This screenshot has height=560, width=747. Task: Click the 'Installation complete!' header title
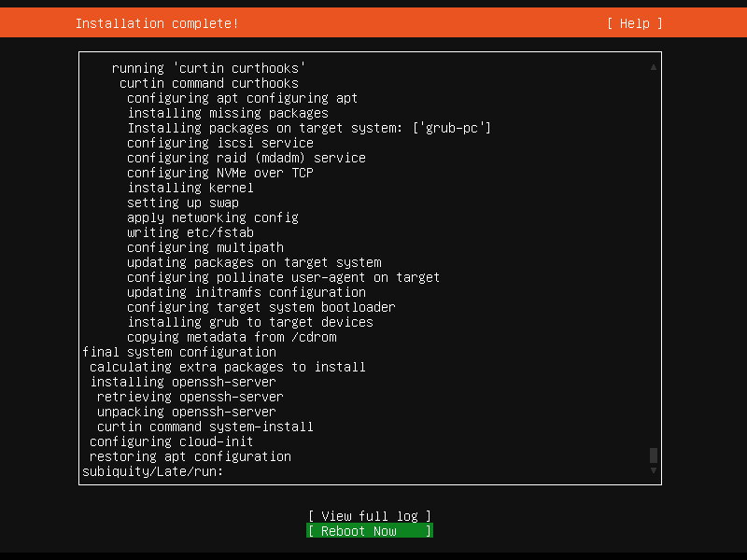click(157, 23)
